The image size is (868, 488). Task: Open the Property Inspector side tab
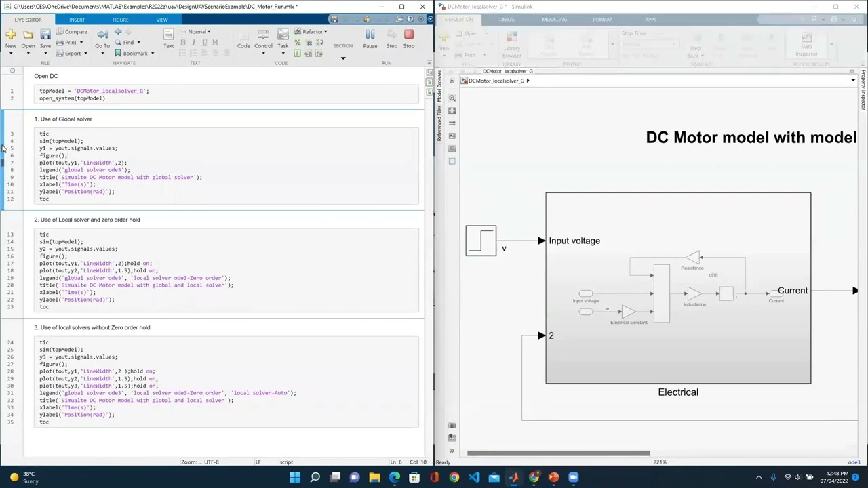(x=863, y=90)
